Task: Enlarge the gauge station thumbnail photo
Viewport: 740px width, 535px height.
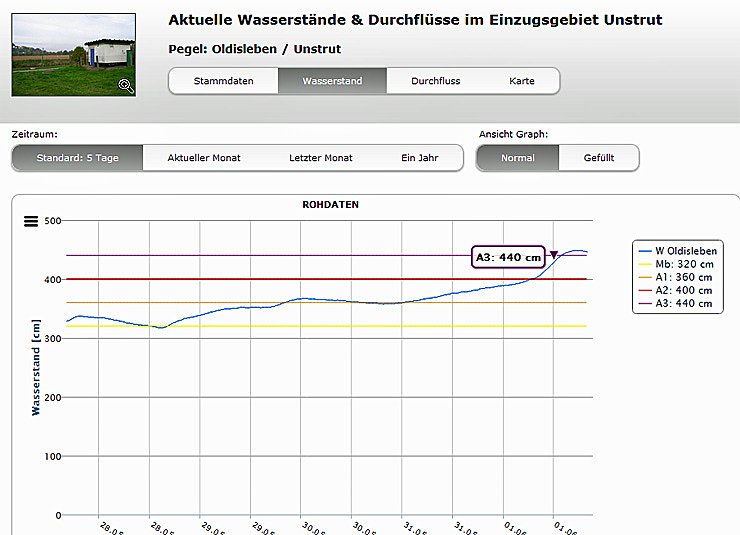Action: pyautogui.click(x=72, y=54)
